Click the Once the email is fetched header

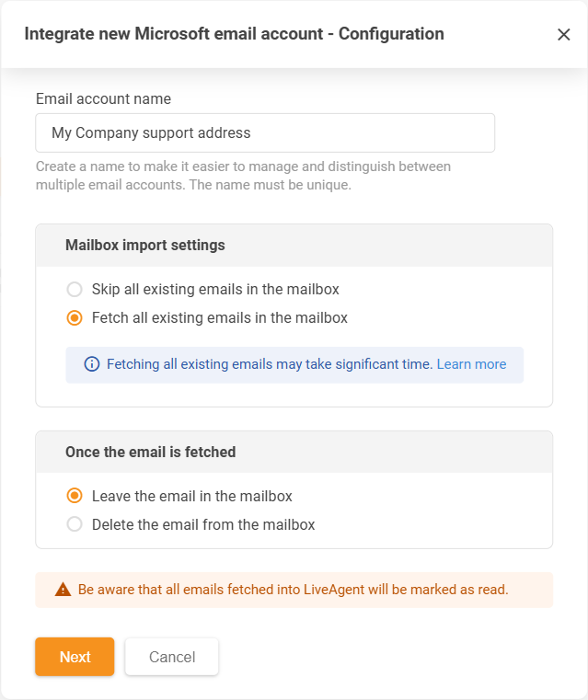151,453
